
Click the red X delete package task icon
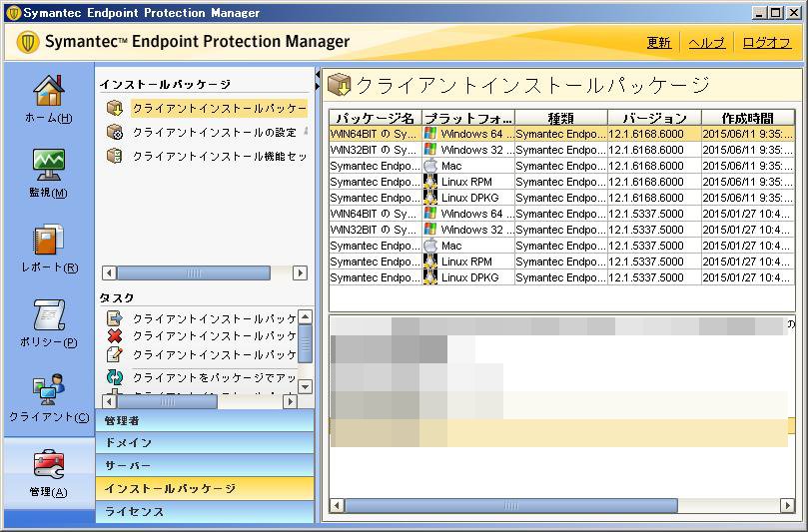[x=115, y=335]
